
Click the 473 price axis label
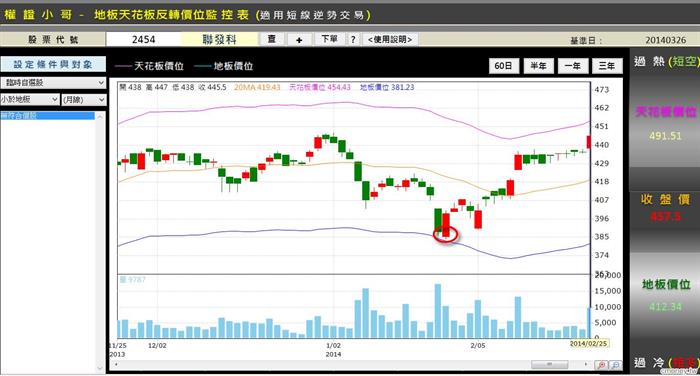point(601,89)
